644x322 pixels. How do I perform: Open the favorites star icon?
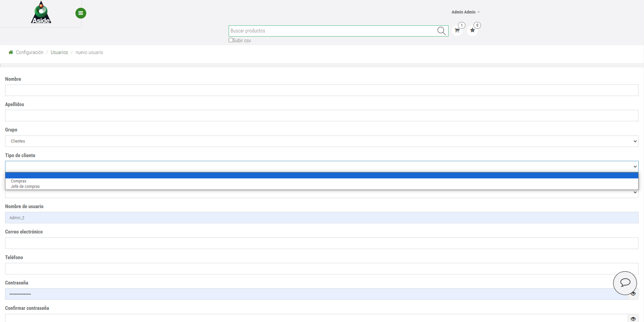click(473, 30)
